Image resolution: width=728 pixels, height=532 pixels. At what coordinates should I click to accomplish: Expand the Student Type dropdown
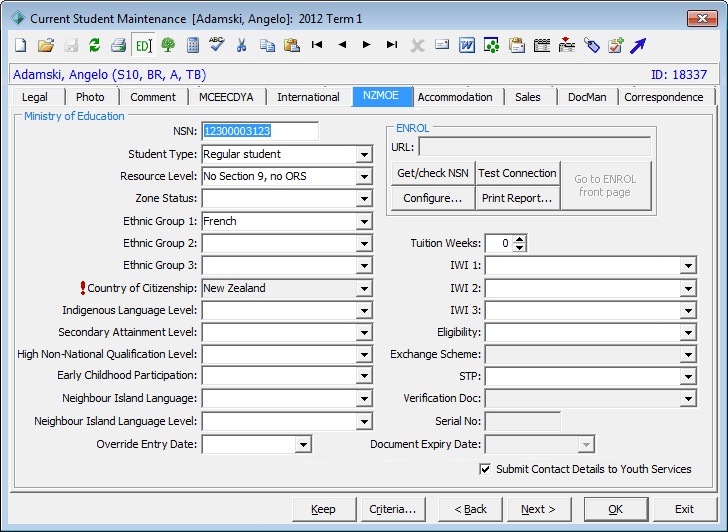coord(364,155)
